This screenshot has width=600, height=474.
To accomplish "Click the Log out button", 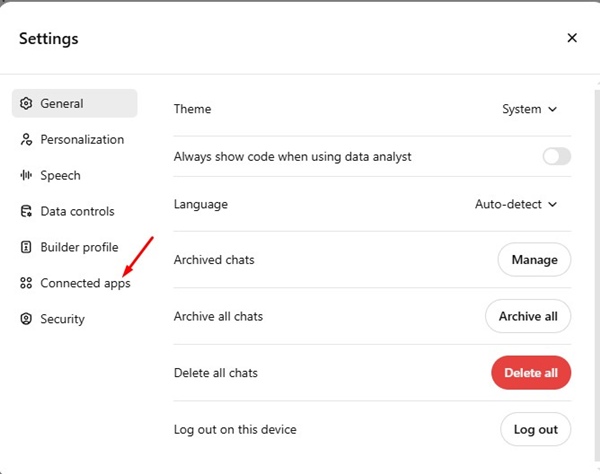I will (535, 430).
